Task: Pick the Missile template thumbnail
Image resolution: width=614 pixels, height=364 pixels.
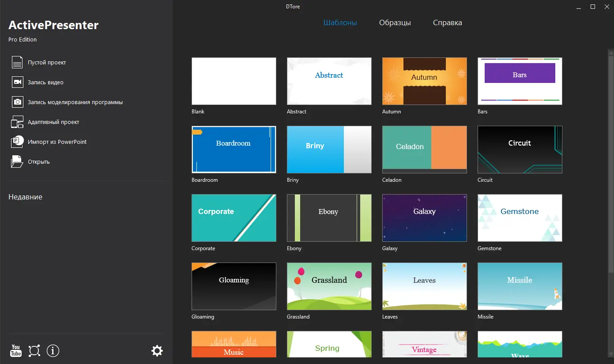Action: [520, 286]
